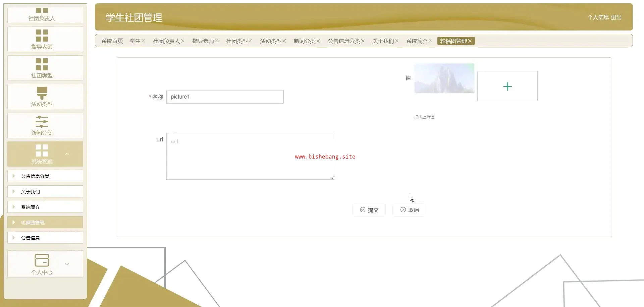This screenshot has height=307, width=644.
Task: Select 轮播图管理 in the sidebar
Action: pyautogui.click(x=45, y=222)
